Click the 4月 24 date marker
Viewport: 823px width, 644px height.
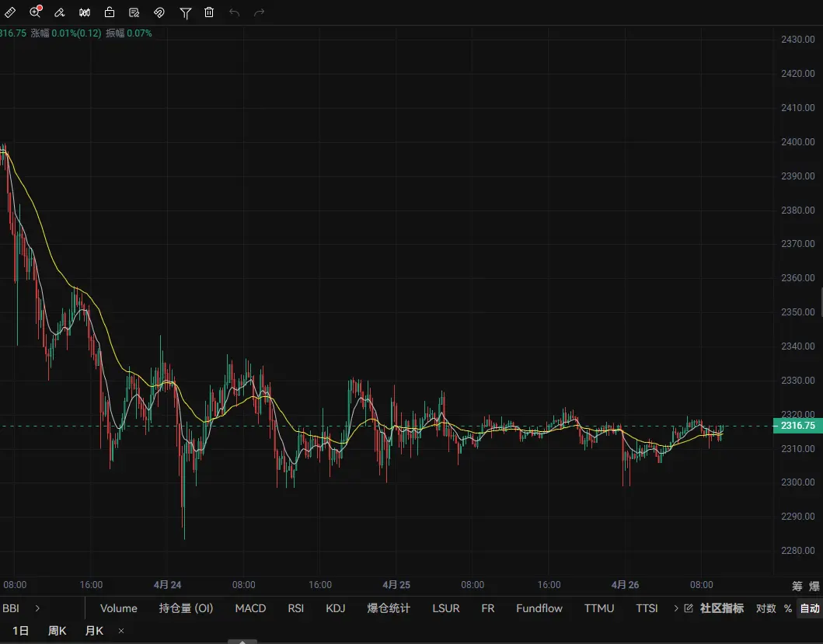[167, 585]
